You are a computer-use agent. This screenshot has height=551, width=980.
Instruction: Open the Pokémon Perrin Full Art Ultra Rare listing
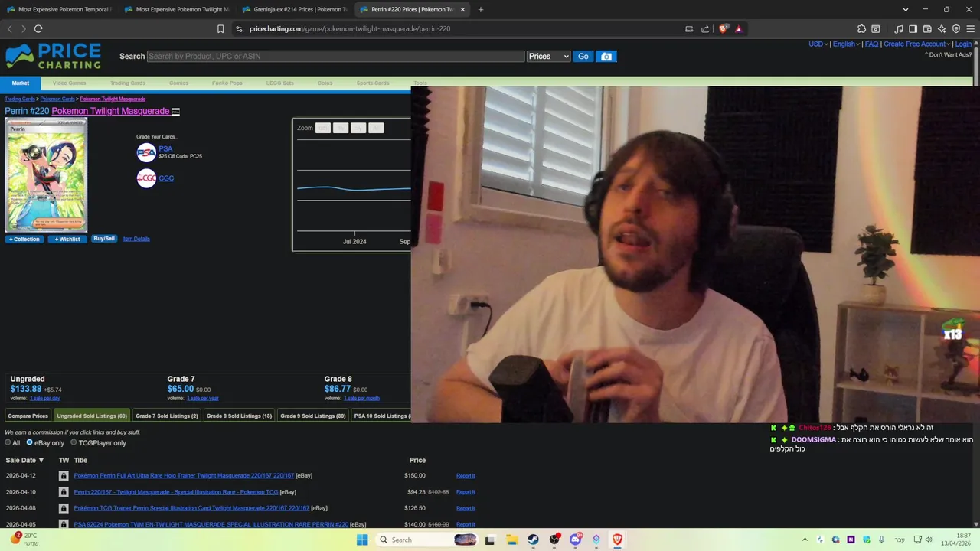pos(184,476)
